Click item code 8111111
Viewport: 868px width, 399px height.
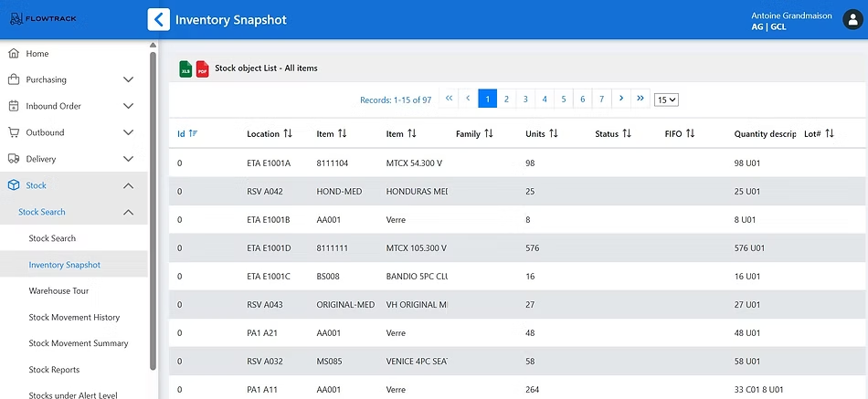pyautogui.click(x=333, y=248)
